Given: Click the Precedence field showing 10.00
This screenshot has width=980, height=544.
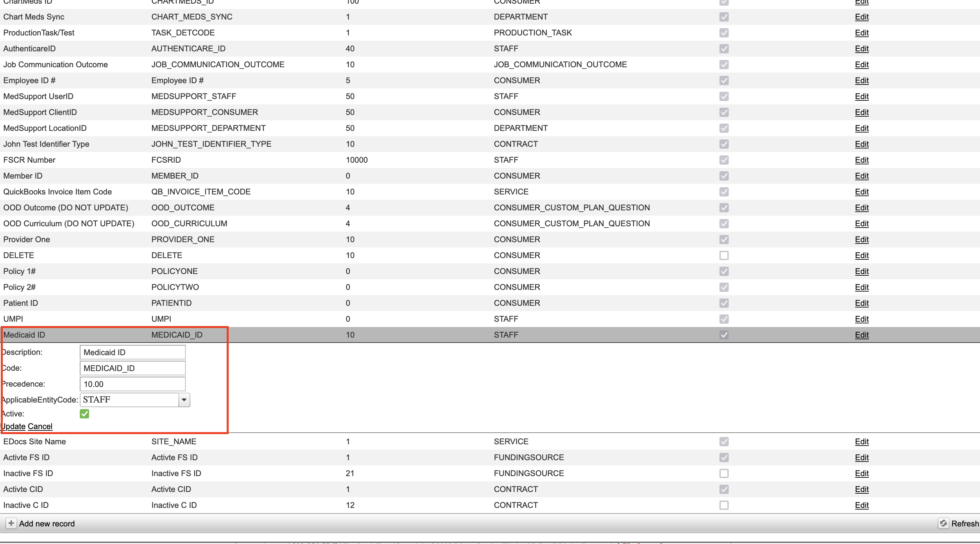Looking at the screenshot, I should coord(132,384).
